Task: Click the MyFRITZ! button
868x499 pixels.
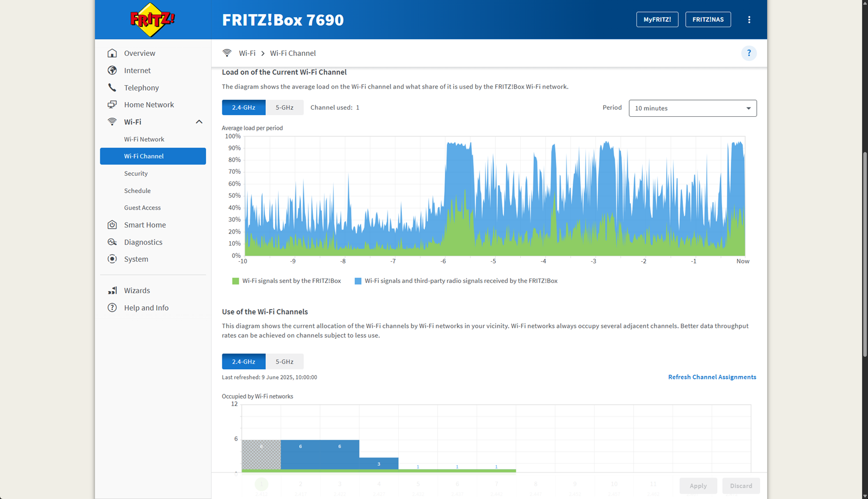Action: coord(657,20)
